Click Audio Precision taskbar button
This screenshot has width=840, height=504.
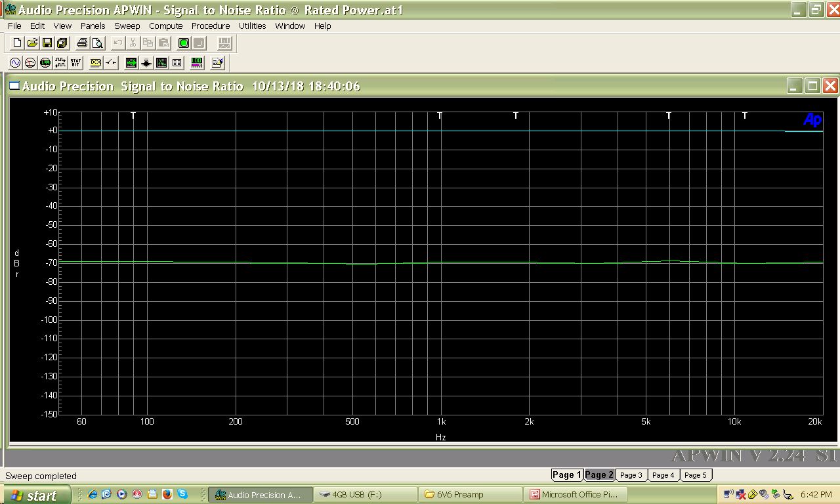coord(260,495)
